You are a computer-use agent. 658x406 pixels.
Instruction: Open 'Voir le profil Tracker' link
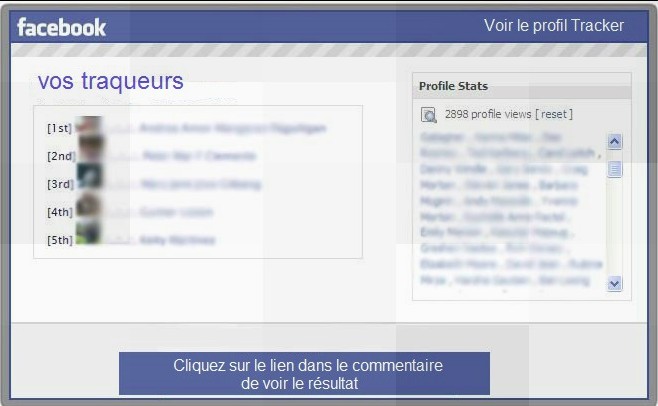tap(554, 26)
